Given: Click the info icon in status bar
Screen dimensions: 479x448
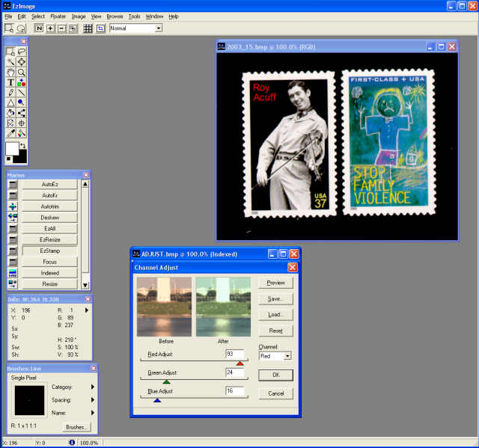Looking at the screenshot, I should [x=72, y=442].
